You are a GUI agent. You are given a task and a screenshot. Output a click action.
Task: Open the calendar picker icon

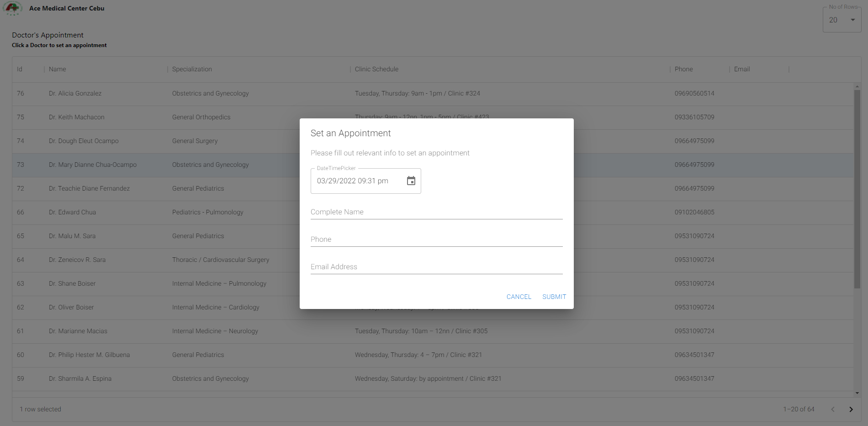tap(411, 181)
